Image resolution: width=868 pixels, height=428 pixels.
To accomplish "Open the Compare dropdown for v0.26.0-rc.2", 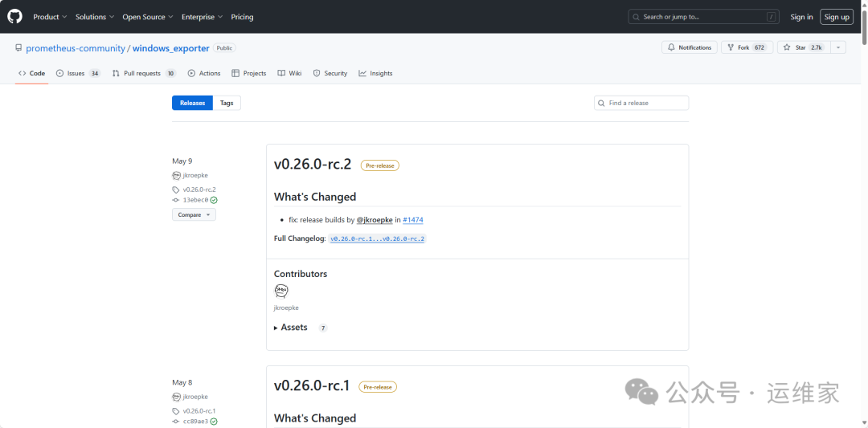I will (194, 214).
